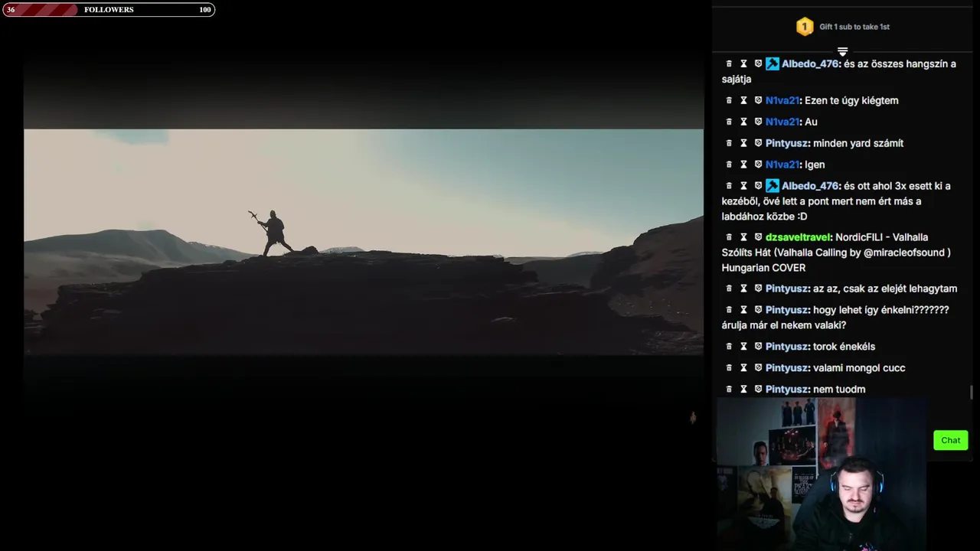This screenshot has width=980, height=551.
Task: Ban icon on "minden yard számít" row
Action: pyautogui.click(x=758, y=143)
